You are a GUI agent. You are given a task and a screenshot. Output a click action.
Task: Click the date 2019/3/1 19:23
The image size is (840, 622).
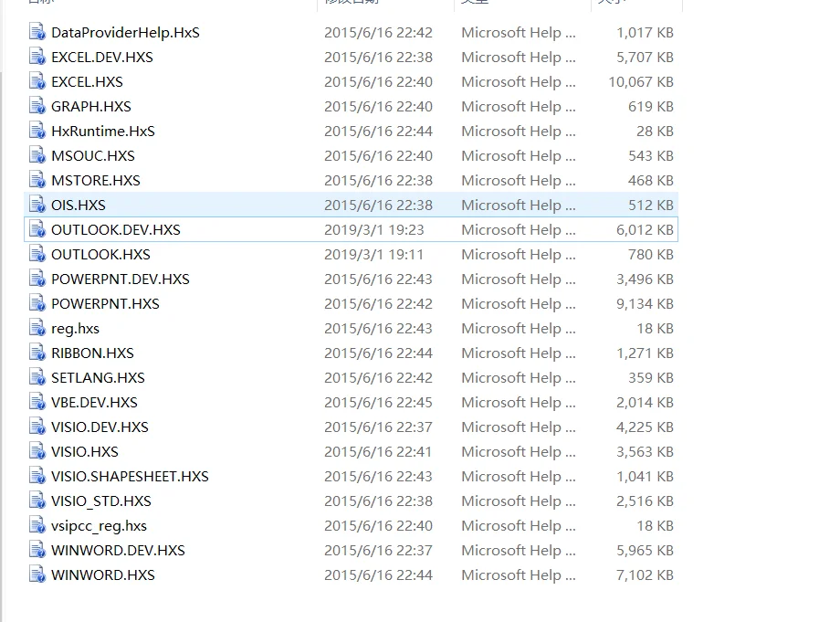[x=374, y=230]
